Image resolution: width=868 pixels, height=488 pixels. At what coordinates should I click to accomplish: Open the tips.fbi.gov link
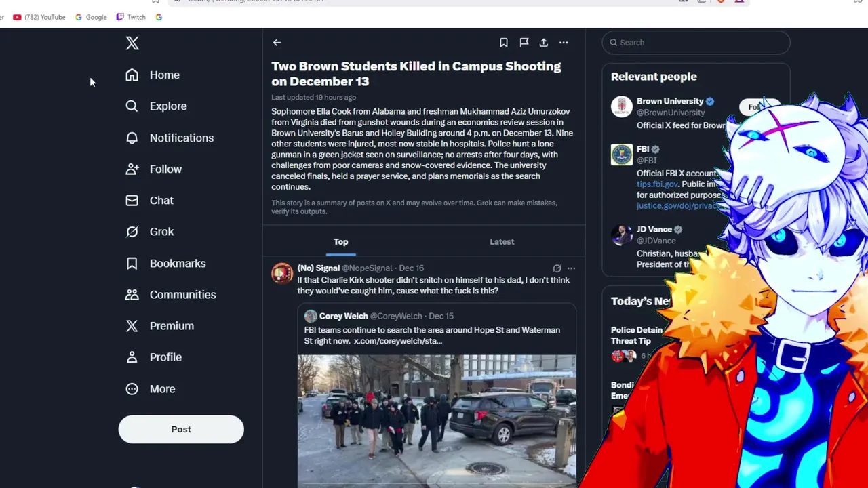click(657, 184)
